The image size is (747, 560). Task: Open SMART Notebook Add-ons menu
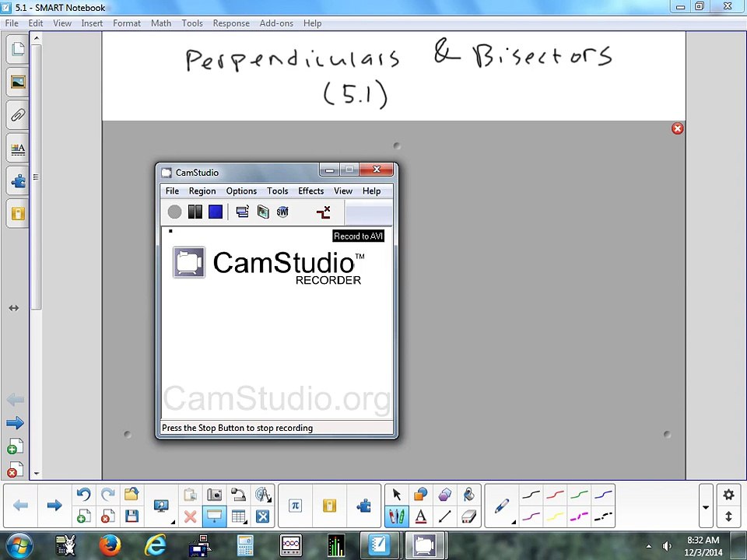[x=276, y=23]
